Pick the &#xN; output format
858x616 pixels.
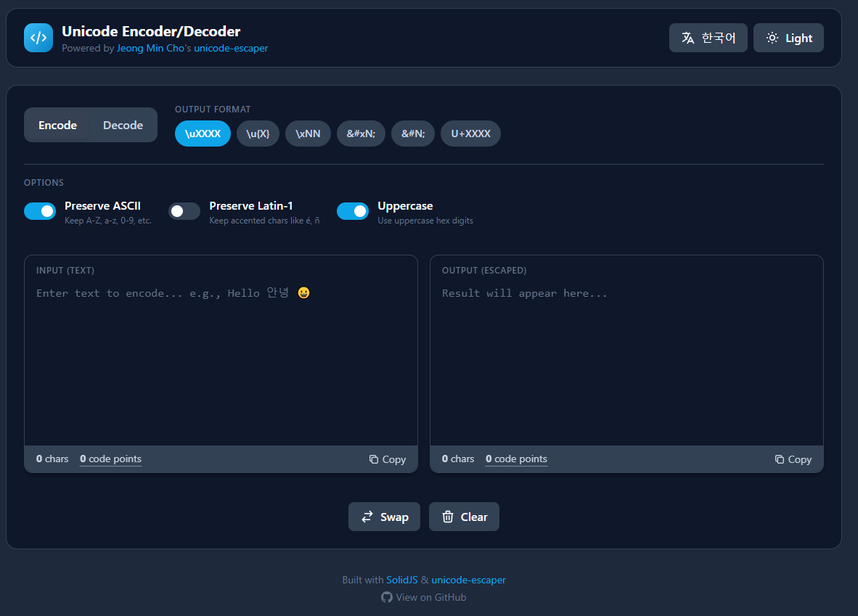(361, 134)
